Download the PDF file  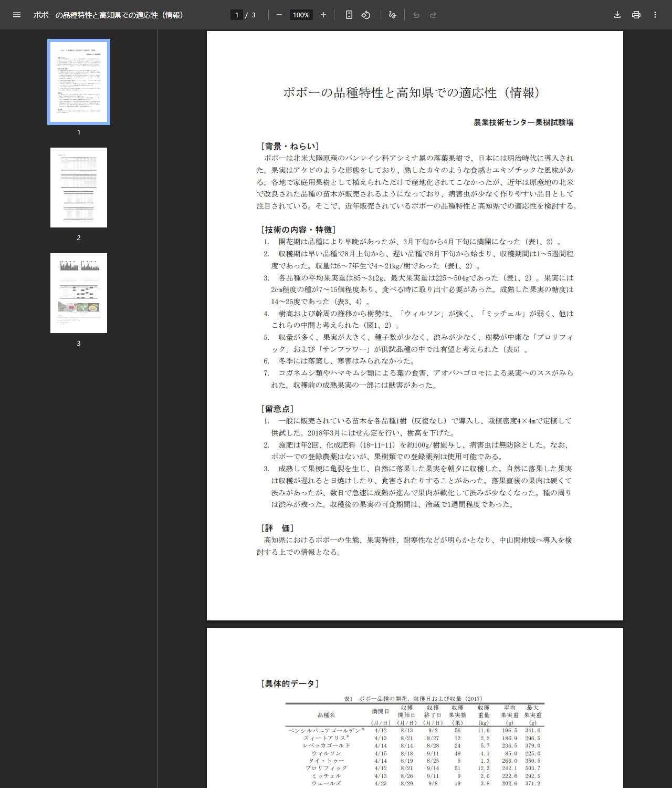click(x=617, y=15)
